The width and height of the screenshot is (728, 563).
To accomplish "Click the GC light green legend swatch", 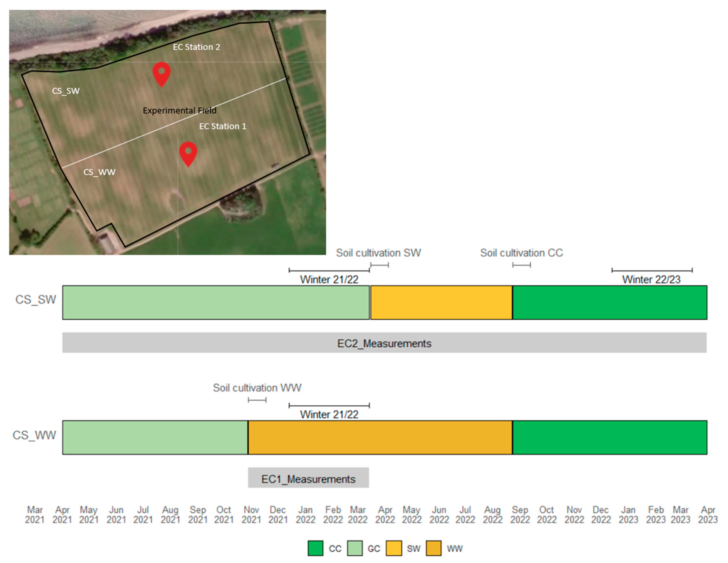I will coord(354,548).
